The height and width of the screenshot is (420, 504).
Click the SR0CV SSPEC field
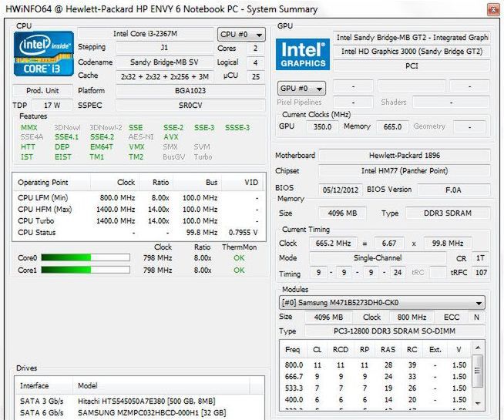[190, 105]
